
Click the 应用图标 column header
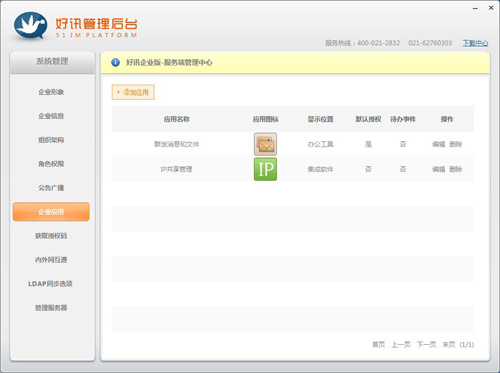pos(266,119)
